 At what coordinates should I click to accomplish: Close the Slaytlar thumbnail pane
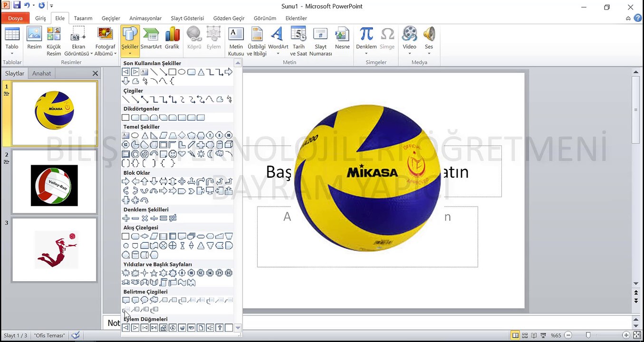(95, 74)
